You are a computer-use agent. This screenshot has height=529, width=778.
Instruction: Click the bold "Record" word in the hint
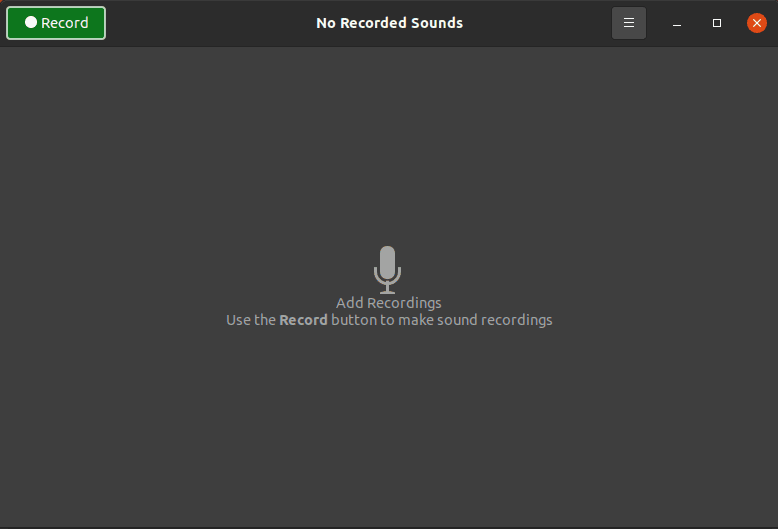tap(303, 320)
